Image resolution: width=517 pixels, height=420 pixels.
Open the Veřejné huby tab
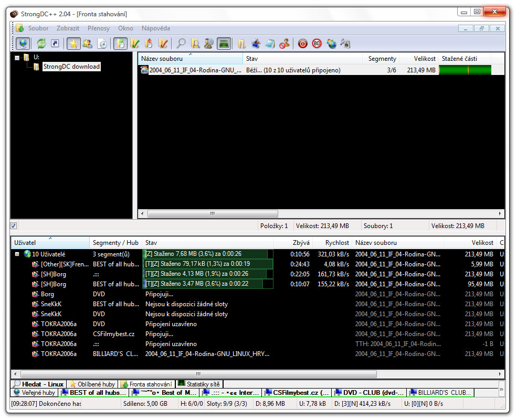34,393
